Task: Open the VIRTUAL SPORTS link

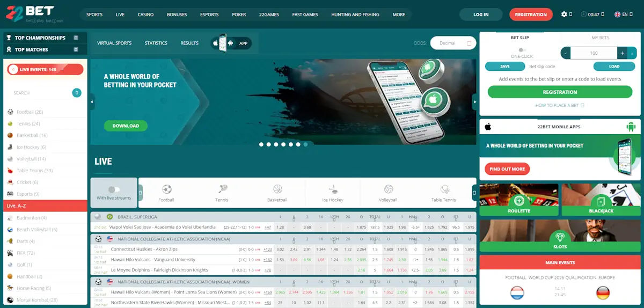Action: tap(114, 43)
